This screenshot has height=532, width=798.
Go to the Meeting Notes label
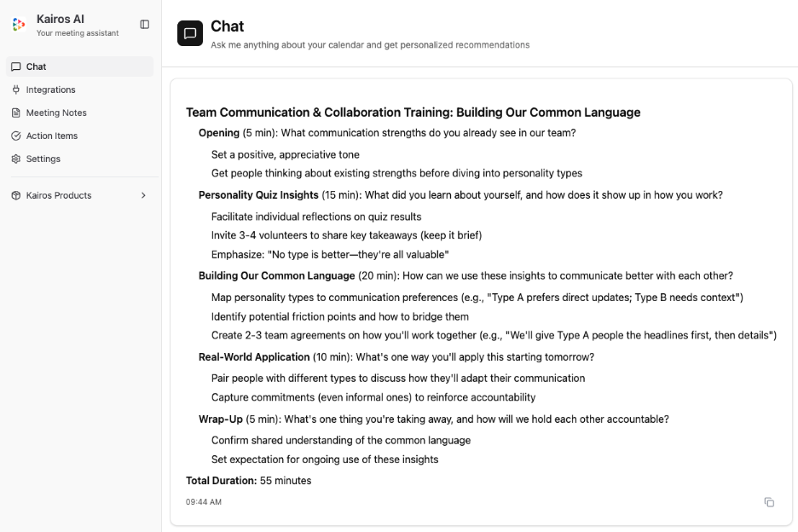point(56,113)
